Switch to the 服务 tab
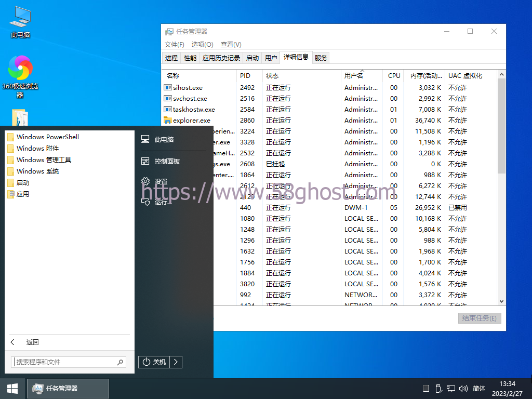This screenshot has width=532, height=399. [321, 58]
